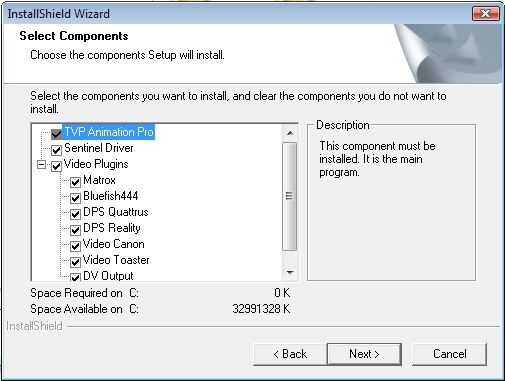Select the TVP Animation Pro component label
Viewport: 505px width, 381px height.
(x=109, y=132)
